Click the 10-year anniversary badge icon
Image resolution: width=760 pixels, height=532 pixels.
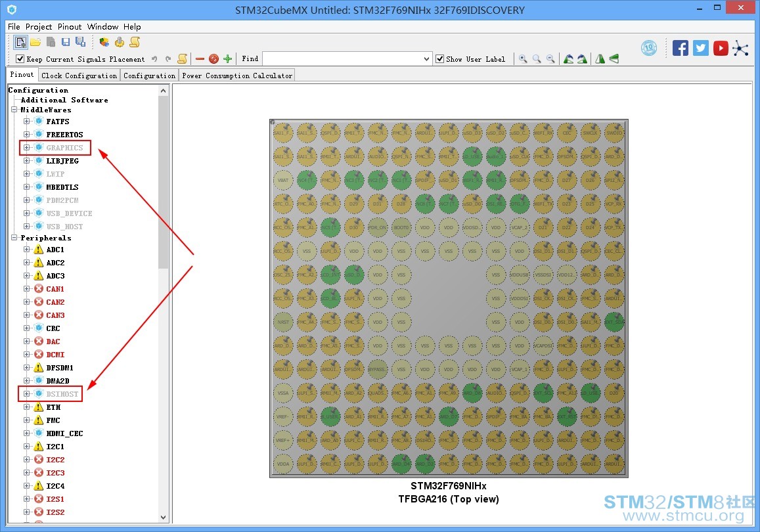point(649,48)
